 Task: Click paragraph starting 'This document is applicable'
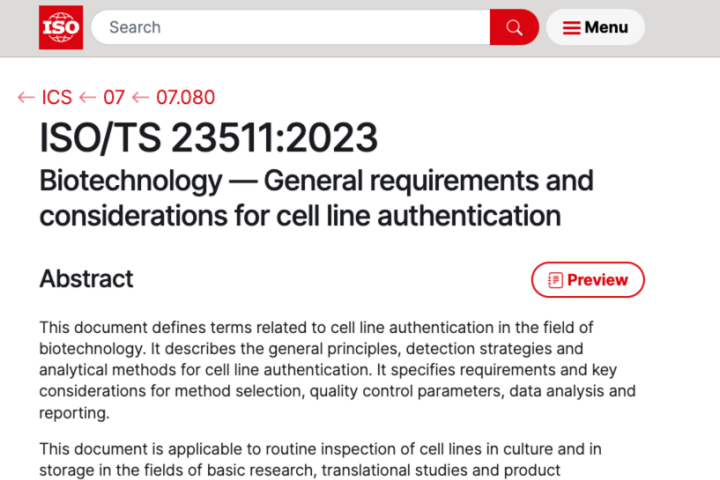coord(321,460)
